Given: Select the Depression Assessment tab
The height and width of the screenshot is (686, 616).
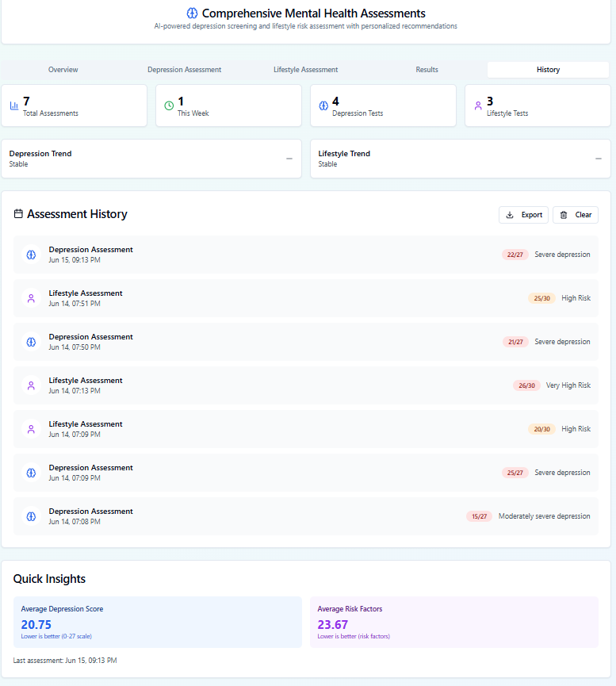Looking at the screenshot, I should point(184,69).
